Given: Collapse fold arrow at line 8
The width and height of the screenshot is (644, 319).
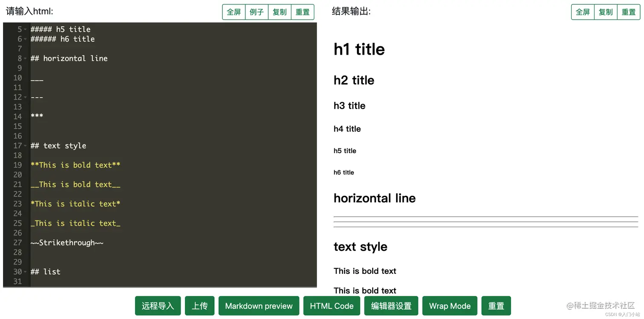Looking at the screenshot, I should click(x=26, y=58).
